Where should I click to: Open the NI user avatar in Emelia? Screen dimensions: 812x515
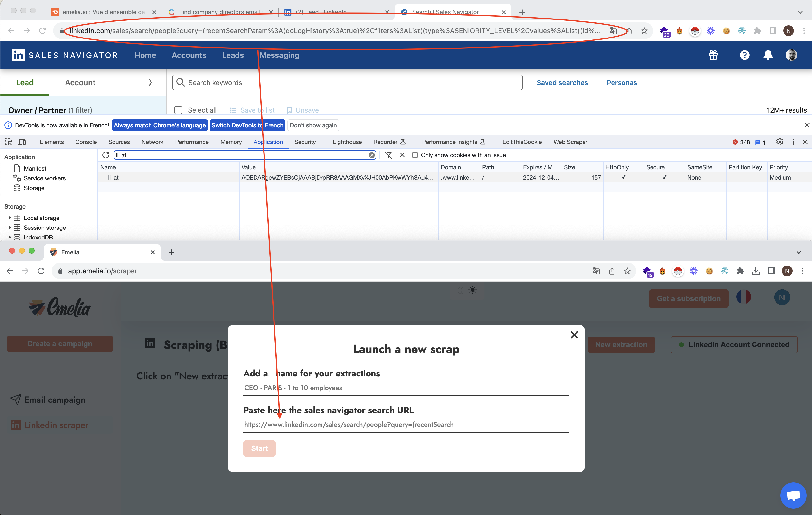click(782, 297)
